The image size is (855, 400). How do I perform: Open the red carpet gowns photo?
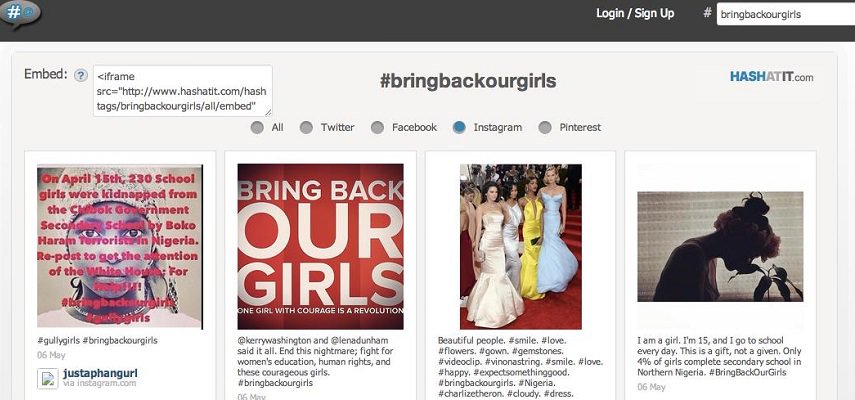coord(521,247)
